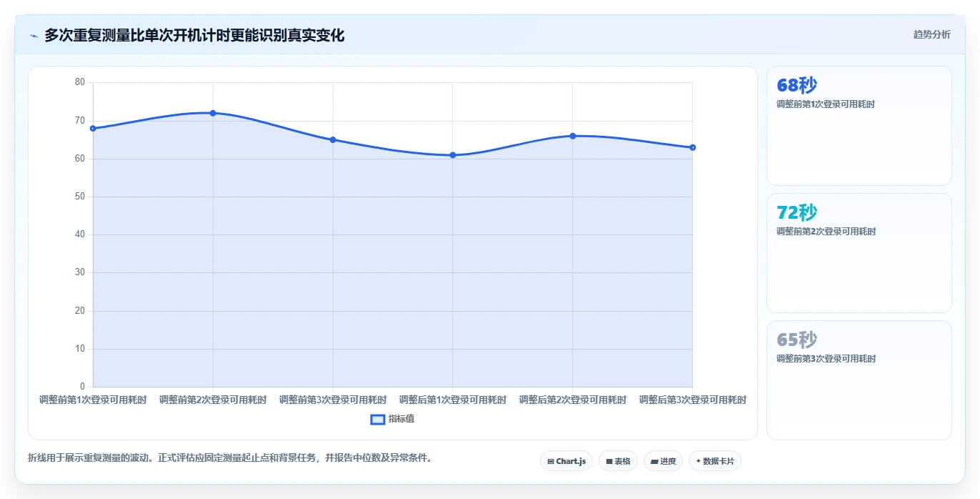Click the 数据卡片 tag chip

click(715, 461)
